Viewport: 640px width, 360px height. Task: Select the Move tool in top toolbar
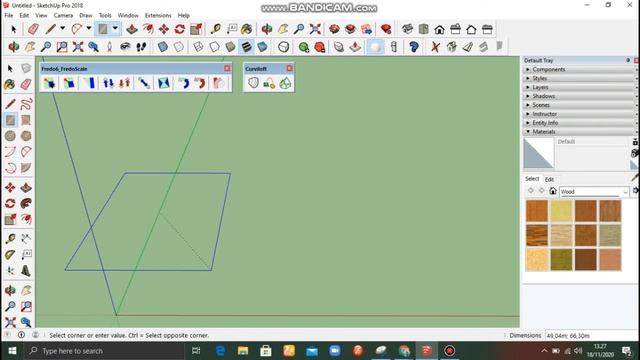click(x=164, y=29)
